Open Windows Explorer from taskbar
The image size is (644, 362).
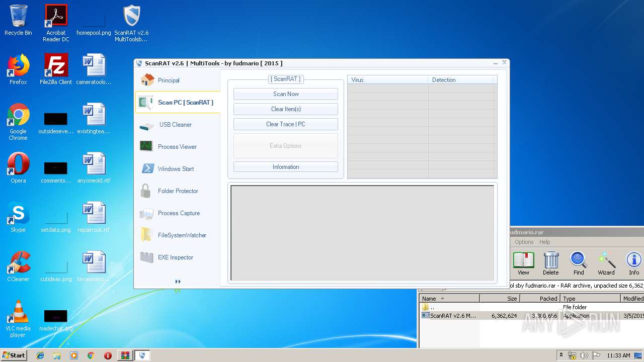point(57,355)
